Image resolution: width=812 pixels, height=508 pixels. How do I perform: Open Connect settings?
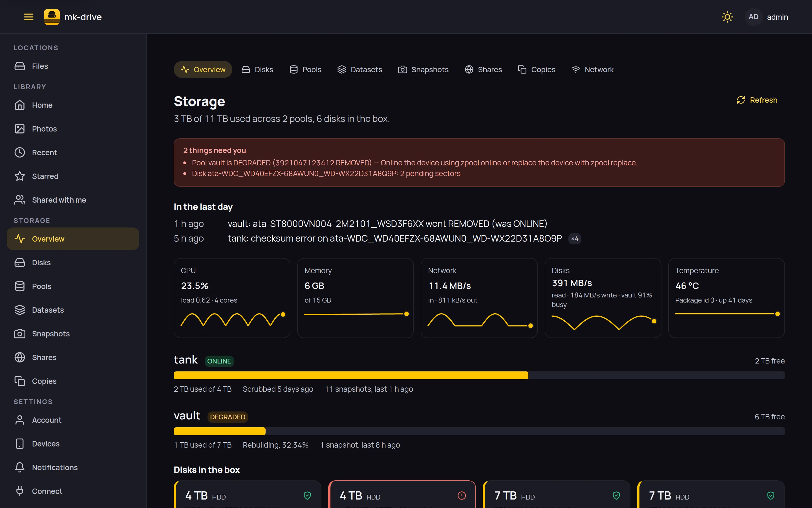73,491
